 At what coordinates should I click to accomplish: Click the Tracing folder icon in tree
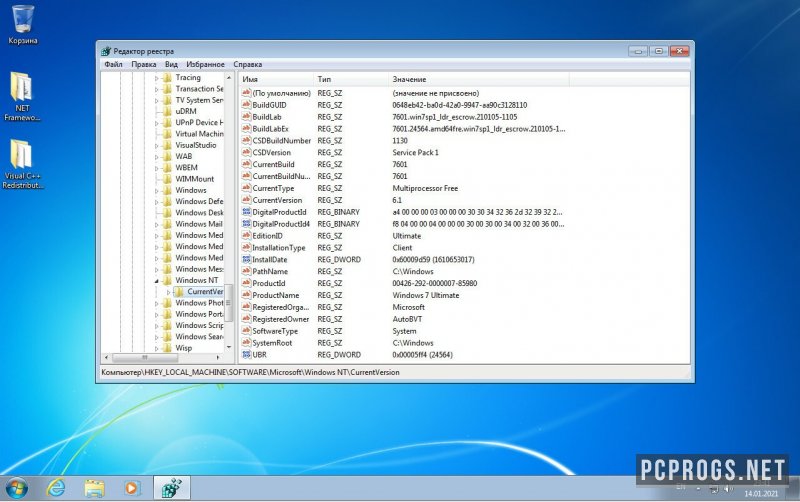167,78
